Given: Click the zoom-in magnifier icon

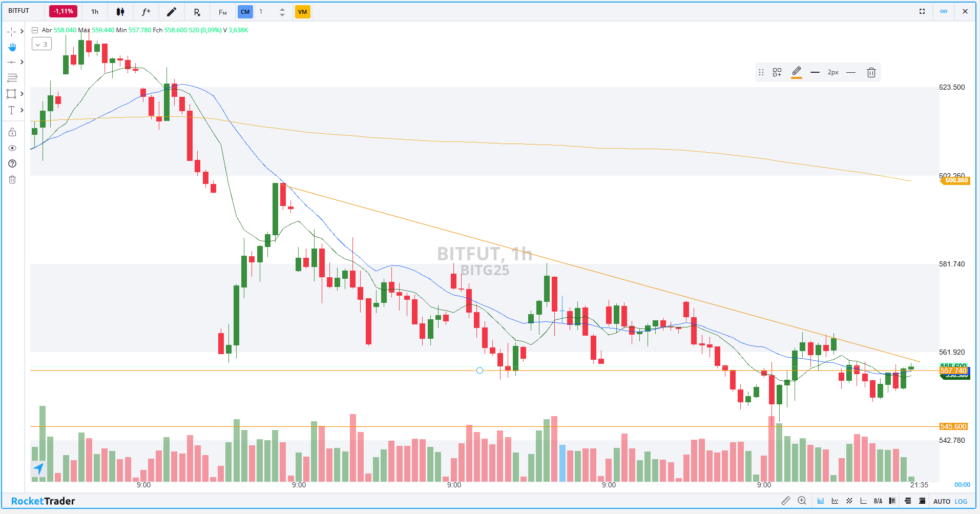Looking at the screenshot, I should tap(802, 501).
